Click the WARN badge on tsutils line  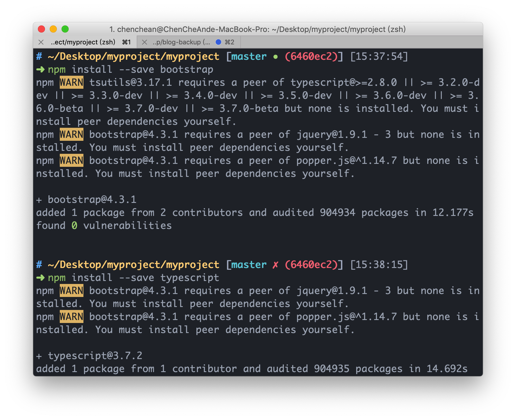click(71, 83)
